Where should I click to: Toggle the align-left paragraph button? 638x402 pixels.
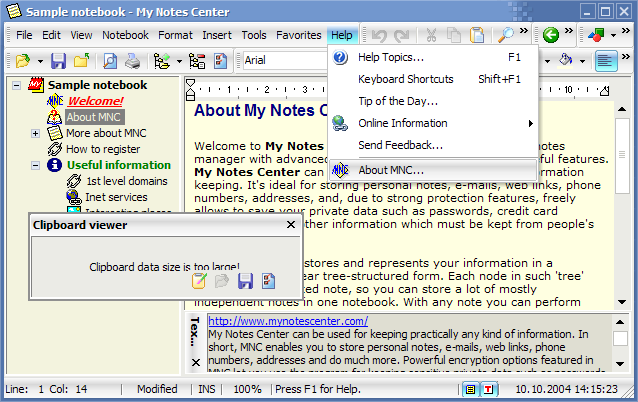coord(605,61)
